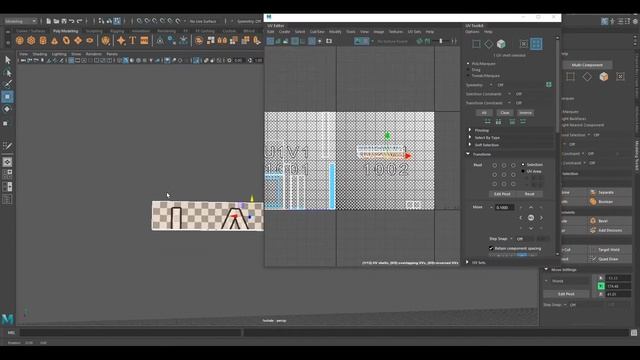Click the Undo arrow in status line
This screenshot has width=640, height=360.
[x=72, y=21]
